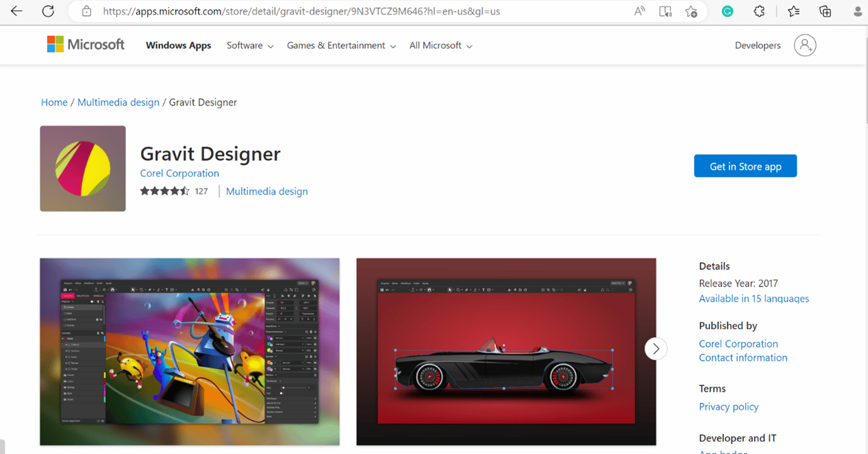Open the Contact information link

743,358
